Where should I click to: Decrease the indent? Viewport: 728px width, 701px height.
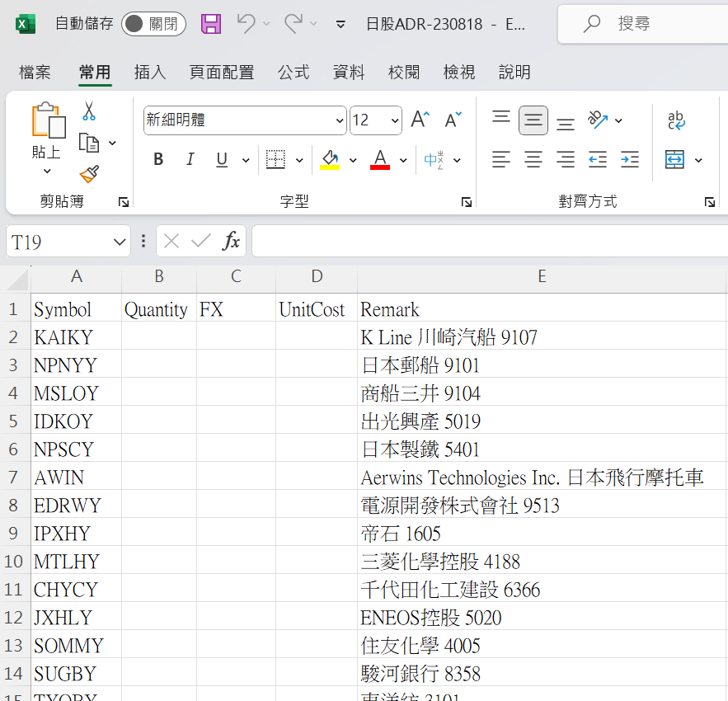point(598,160)
